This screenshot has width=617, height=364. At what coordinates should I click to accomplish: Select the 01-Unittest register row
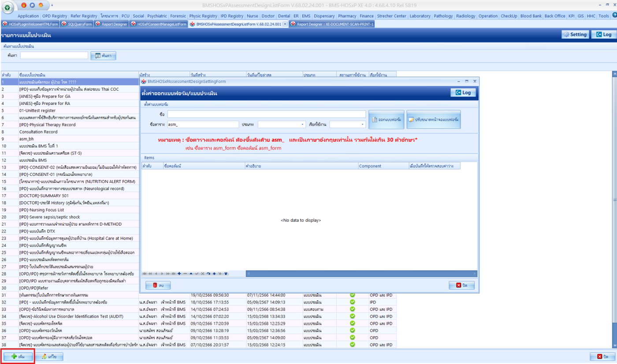coord(71,111)
